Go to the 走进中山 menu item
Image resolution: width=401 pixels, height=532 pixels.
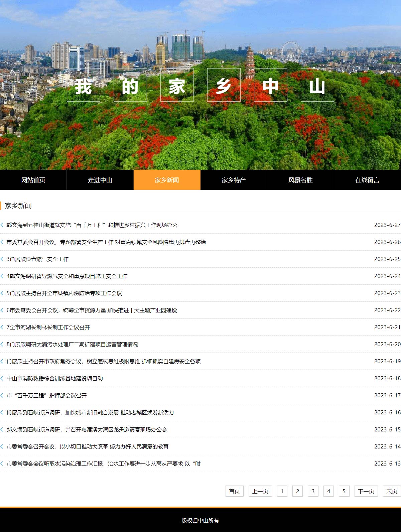click(x=100, y=180)
